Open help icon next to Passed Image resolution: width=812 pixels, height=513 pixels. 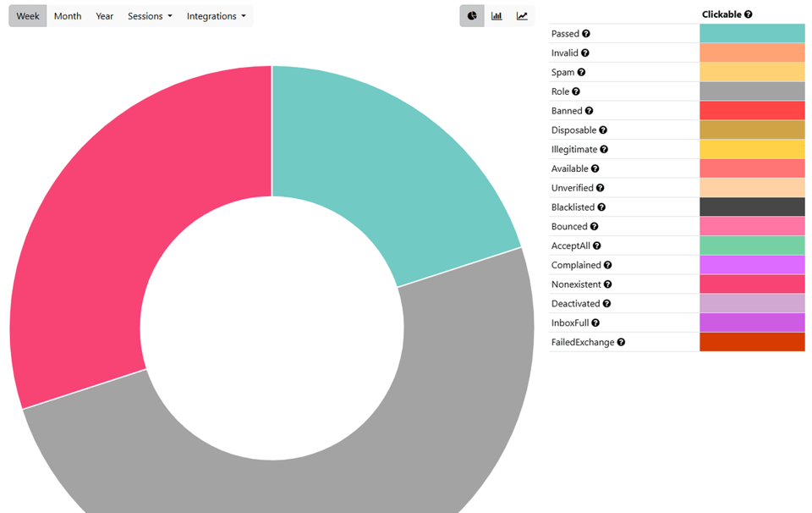point(585,34)
